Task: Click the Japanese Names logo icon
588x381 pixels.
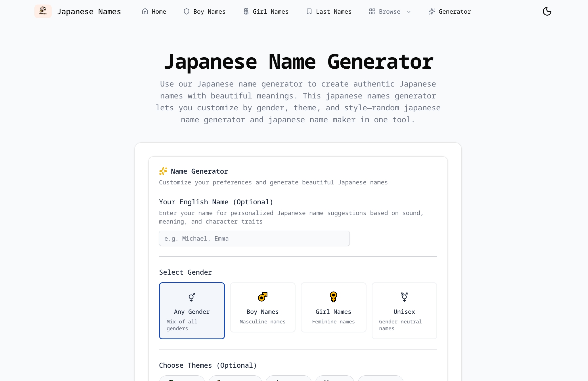Action: coord(43,11)
